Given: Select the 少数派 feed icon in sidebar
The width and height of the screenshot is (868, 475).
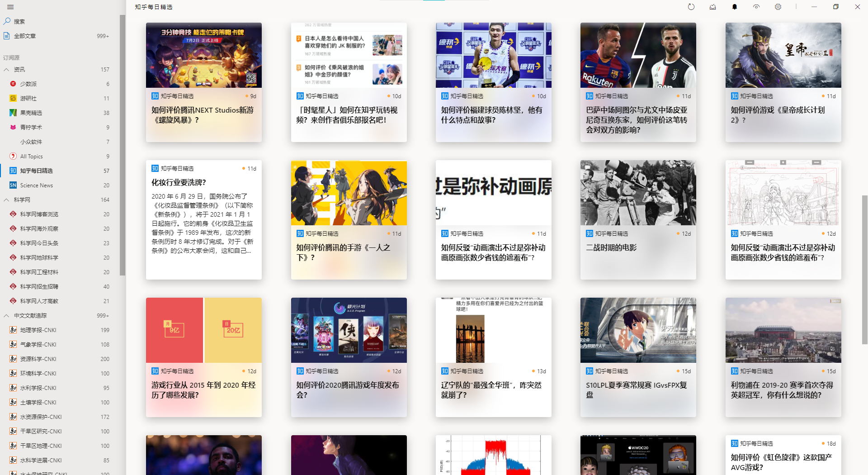Looking at the screenshot, I should coord(13,84).
